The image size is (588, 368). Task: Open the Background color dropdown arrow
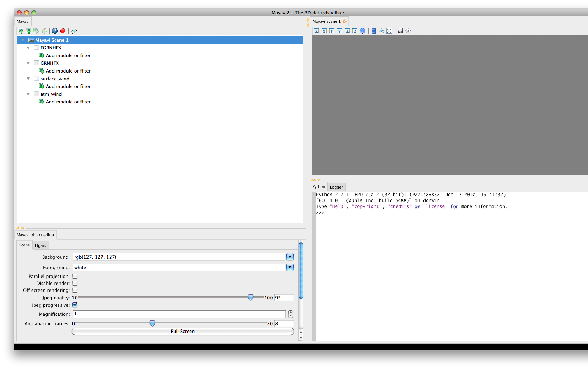[290, 257]
